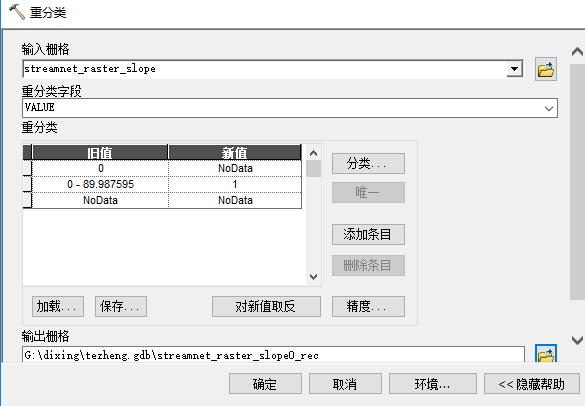The image size is (585, 406).
Task: Select row header of the 0 row
Action: [27, 168]
